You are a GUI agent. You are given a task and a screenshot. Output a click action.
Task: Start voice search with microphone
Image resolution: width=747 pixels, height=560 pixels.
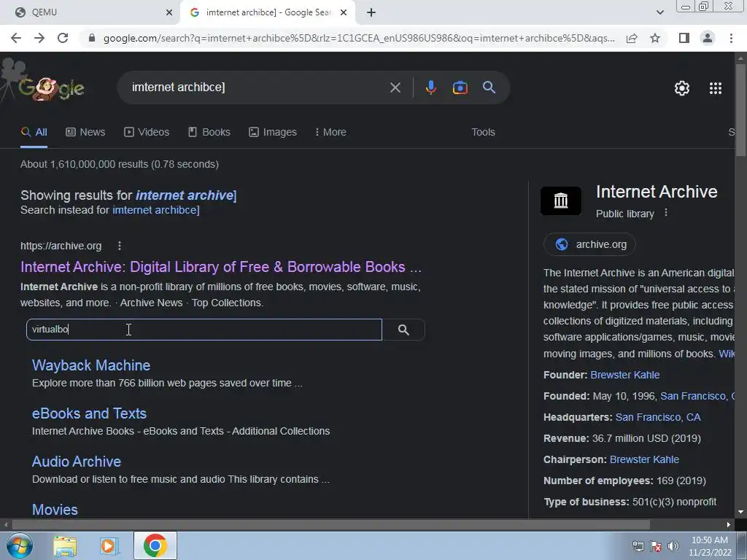[430, 87]
